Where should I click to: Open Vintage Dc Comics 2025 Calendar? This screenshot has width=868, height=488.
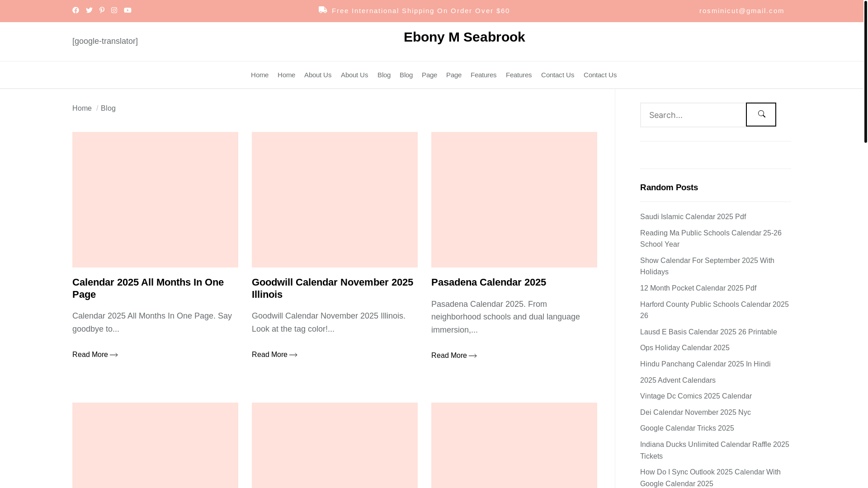point(696,396)
